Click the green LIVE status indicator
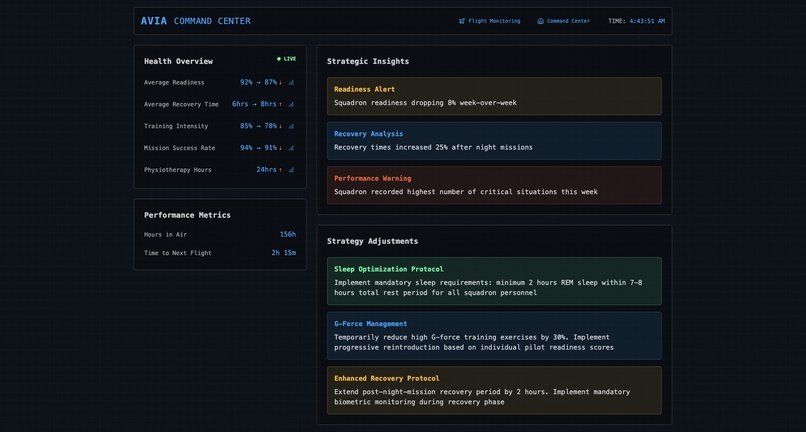 286,59
